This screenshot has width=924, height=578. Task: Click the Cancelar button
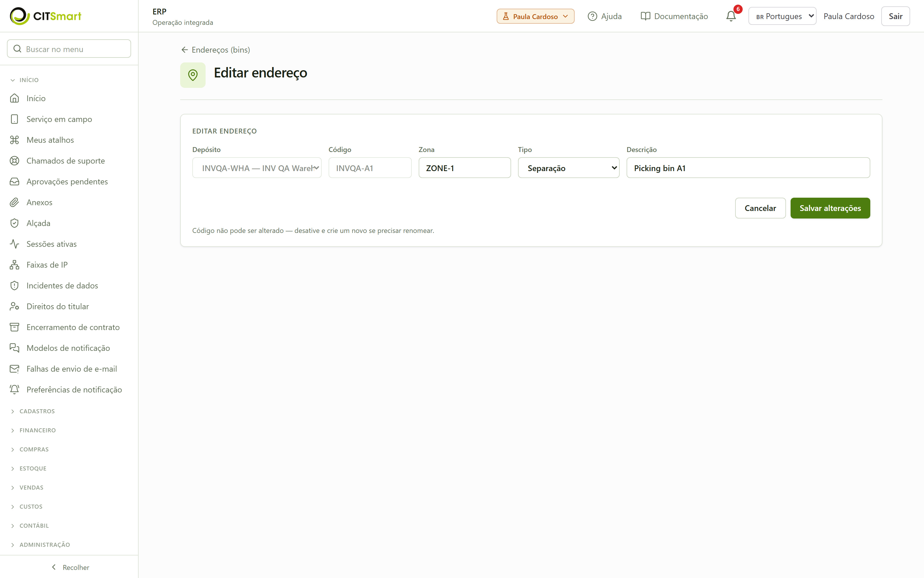point(760,208)
